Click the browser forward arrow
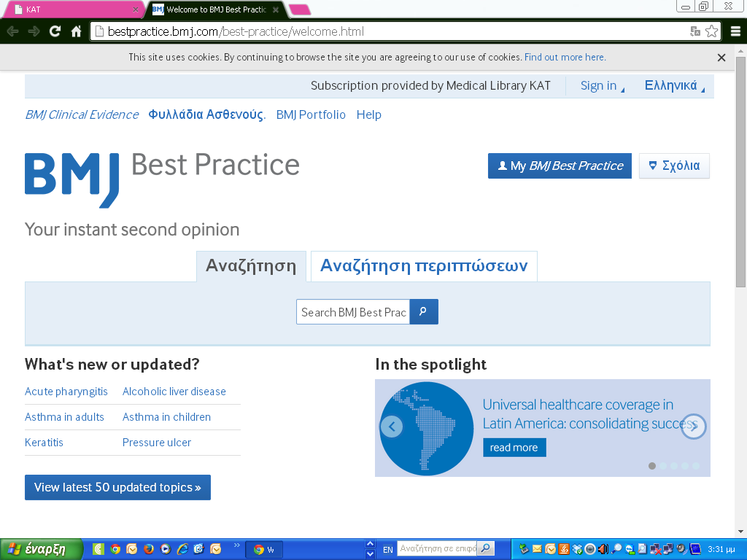 click(34, 31)
